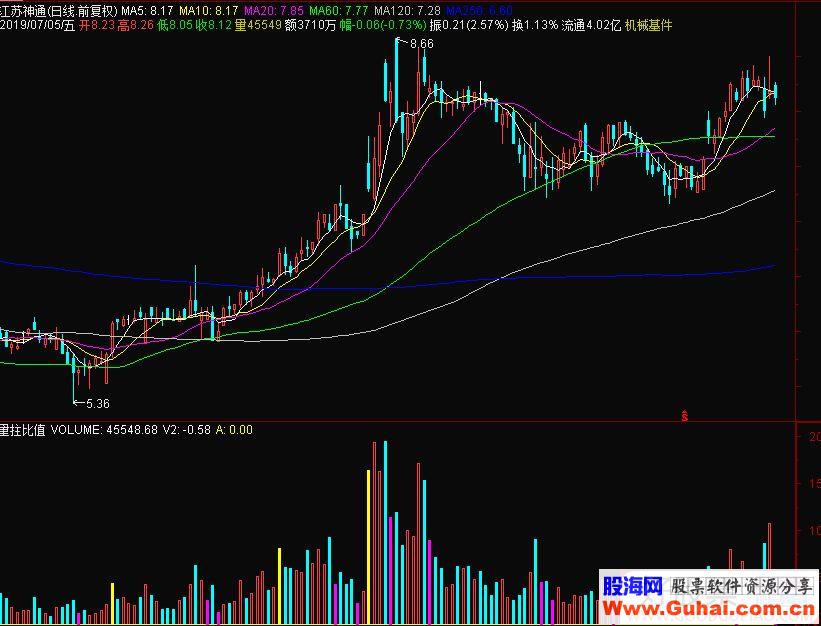The height and width of the screenshot is (626, 821).
Task: Click the high price 高8.26
Action: [x=136, y=25]
